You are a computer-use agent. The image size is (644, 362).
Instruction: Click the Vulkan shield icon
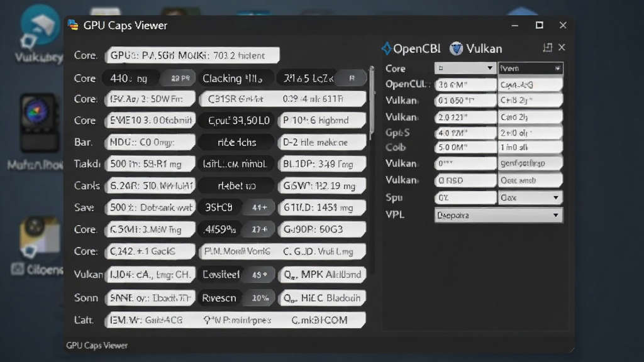(x=456, y=48)
